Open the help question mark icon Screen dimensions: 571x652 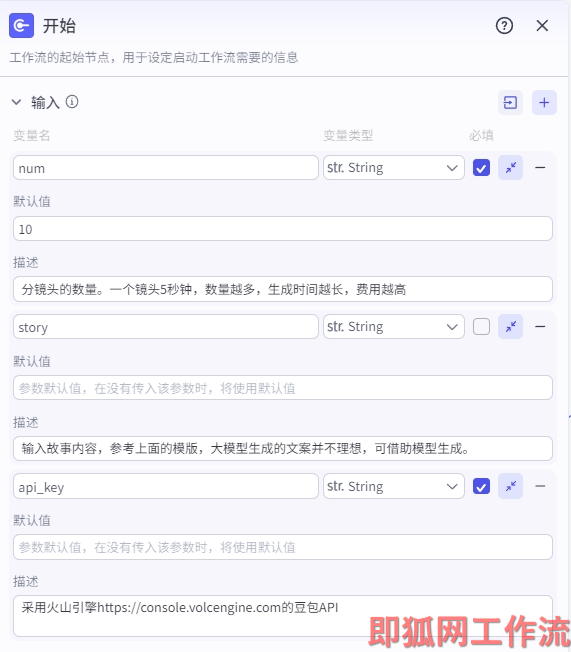point(504,26)
